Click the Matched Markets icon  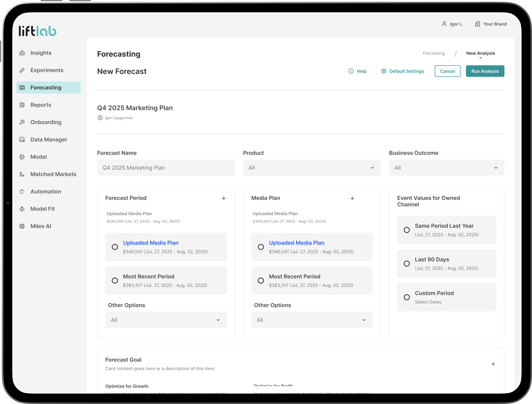[x=22, y=174]
